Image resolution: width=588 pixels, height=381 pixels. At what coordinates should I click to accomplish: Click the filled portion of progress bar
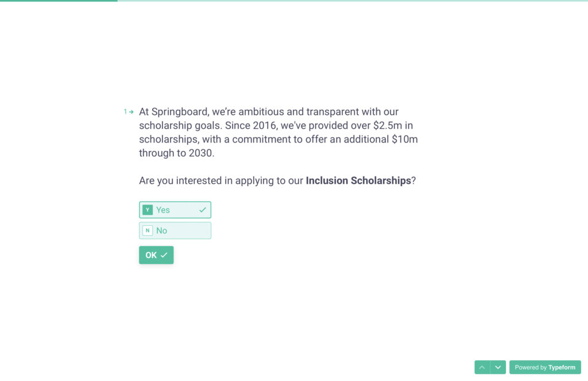pyautogui.click(x=57, y=1)
